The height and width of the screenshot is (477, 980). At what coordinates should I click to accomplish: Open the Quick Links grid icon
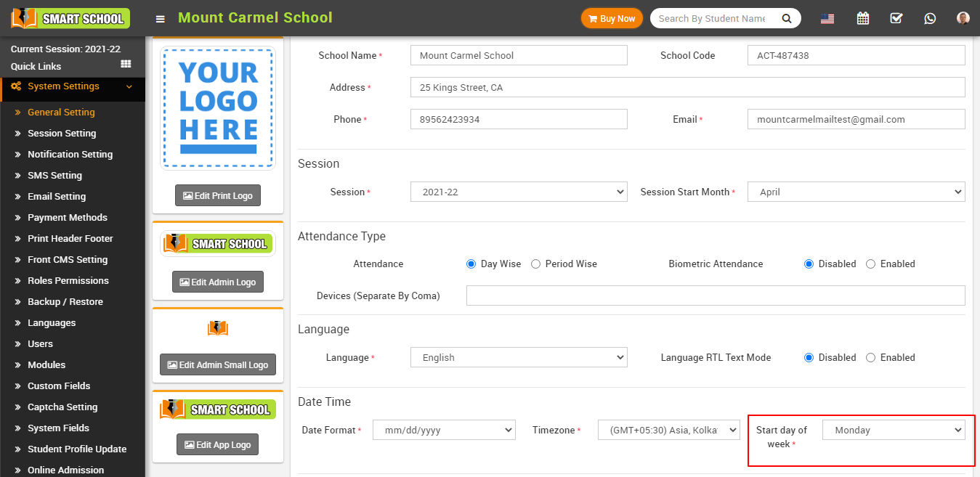(126, 65)
